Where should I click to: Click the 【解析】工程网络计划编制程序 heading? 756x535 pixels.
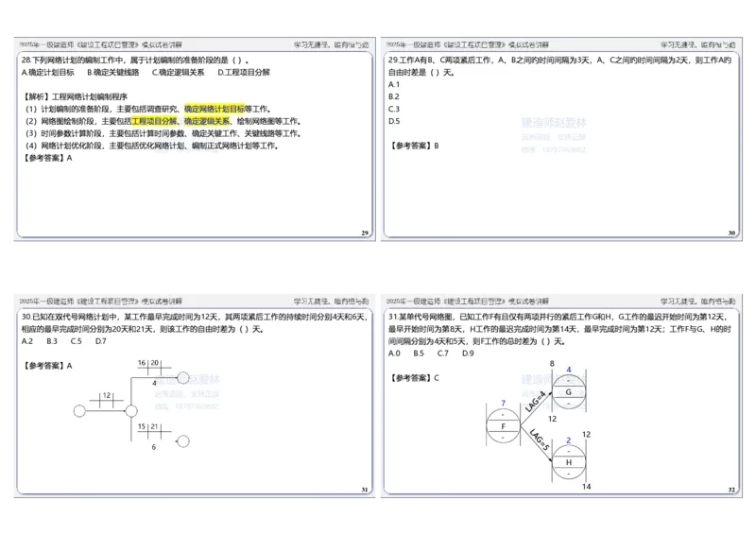tap(74, 96)
